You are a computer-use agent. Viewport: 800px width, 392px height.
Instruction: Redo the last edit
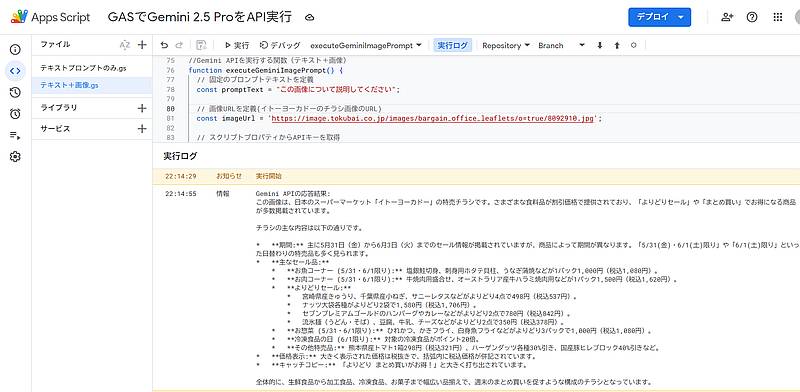coord(179,45)
